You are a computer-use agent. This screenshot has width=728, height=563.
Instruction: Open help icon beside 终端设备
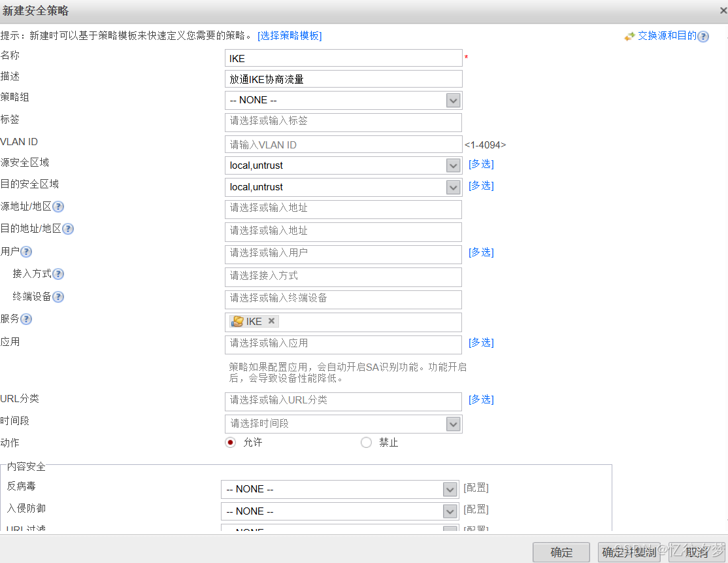click(x=58, y=297)
